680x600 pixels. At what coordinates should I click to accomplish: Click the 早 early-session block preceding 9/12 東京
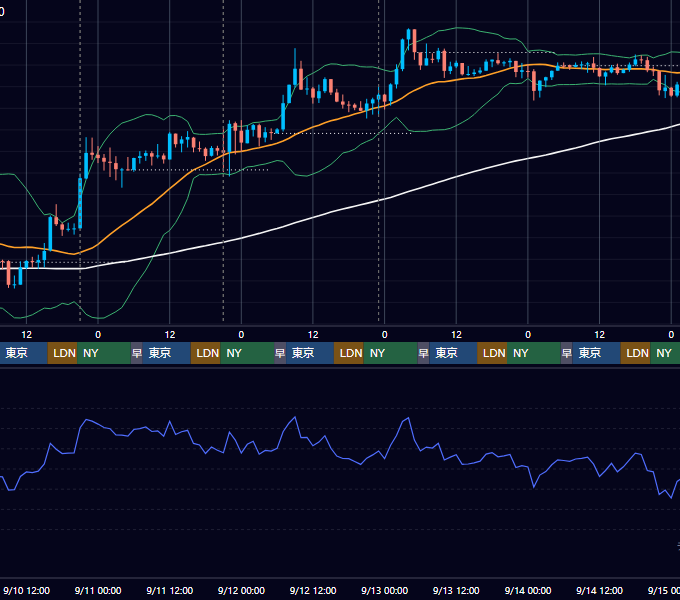tap(280, 353)
